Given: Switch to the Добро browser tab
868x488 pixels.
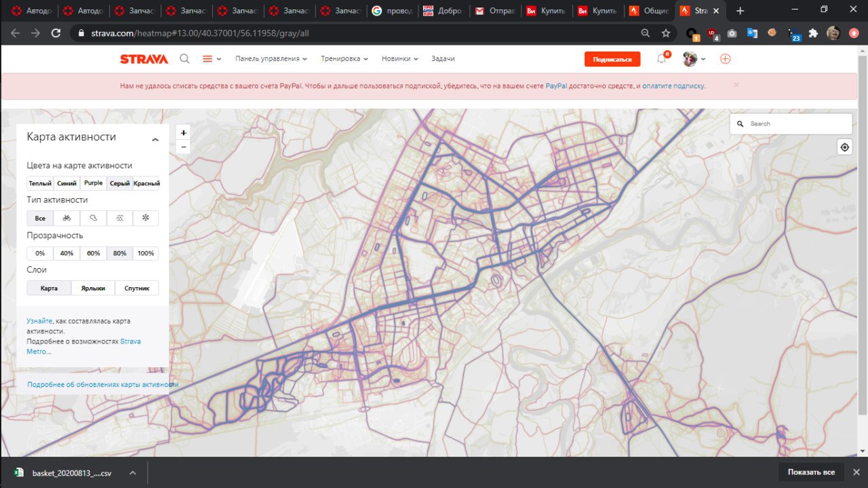Looking at the screenshot, I should 443,11.
